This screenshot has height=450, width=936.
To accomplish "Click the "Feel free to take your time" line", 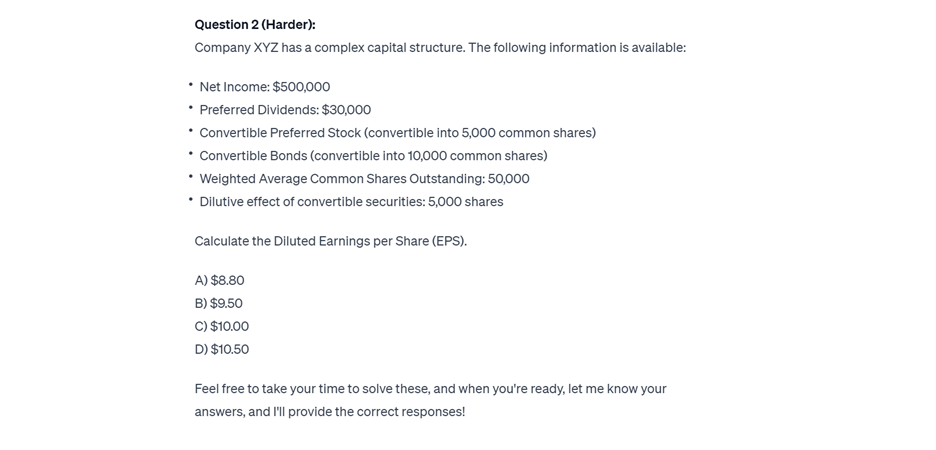I will tap(430, 389).
